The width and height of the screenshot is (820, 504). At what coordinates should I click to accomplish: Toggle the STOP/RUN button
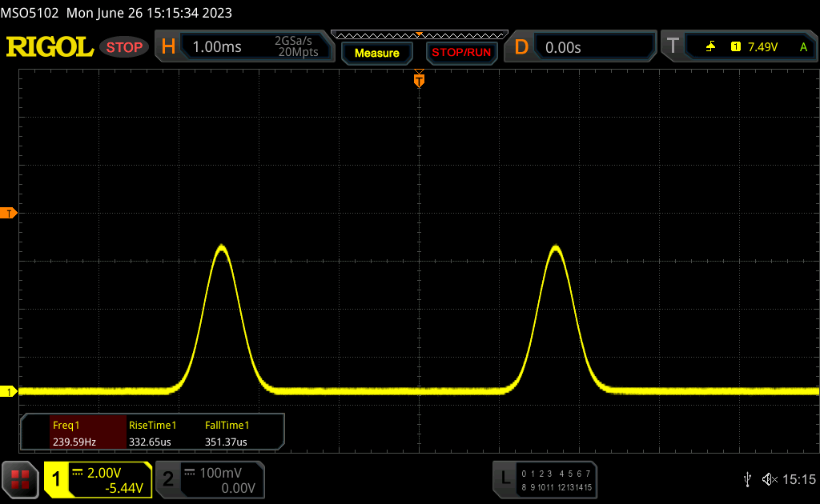pos(461,53)
